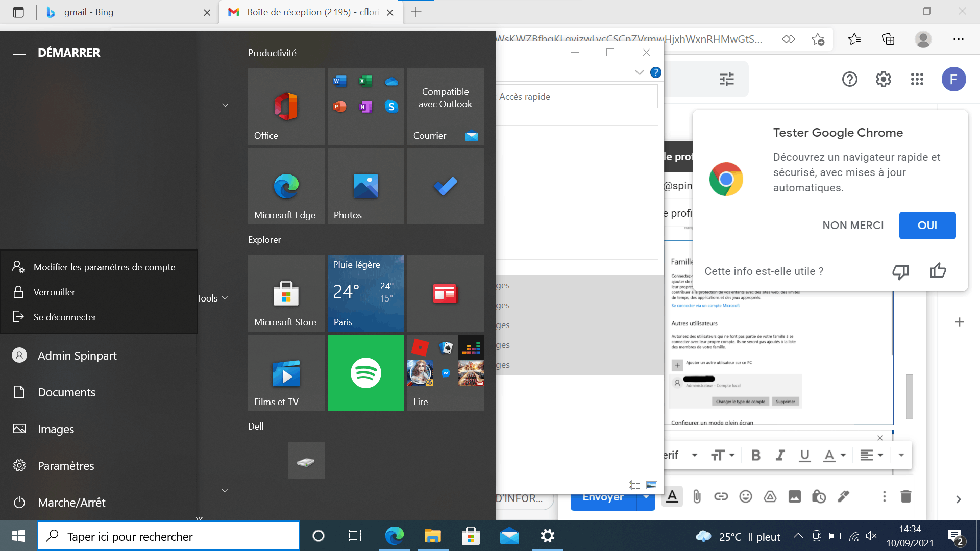Select Se déconnecter from the account menu
This screenshot has width=980, height=551.
click(x=65, y=317)
